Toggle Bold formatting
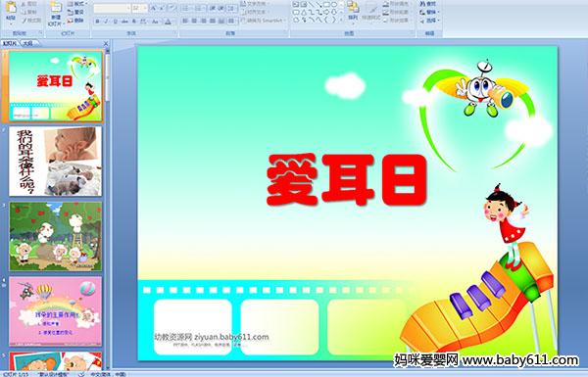This screenshot has height=377, width=588. (97, 22)
